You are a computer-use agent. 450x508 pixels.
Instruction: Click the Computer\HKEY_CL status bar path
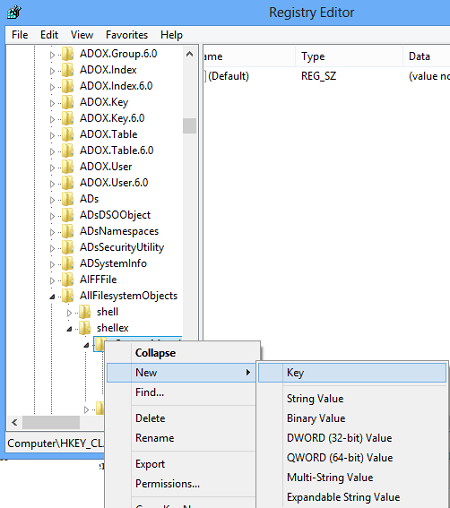(x=55, y=443)
